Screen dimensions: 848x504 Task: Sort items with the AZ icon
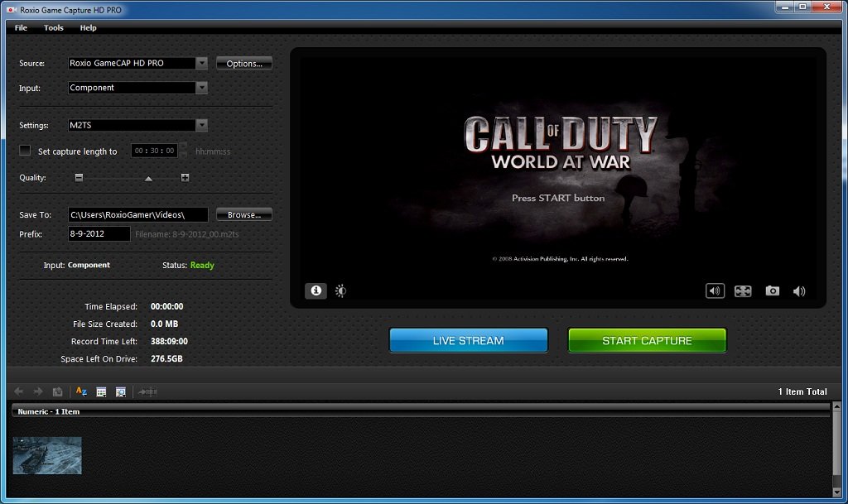(81, 391)
